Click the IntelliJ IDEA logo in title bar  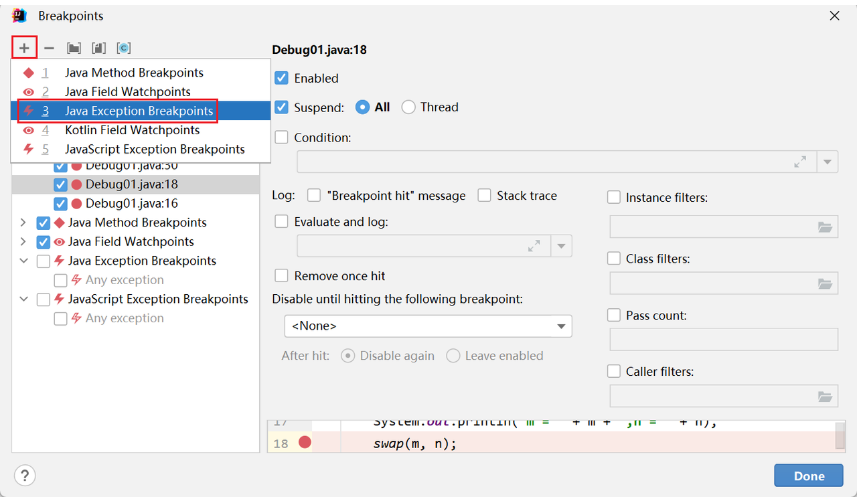(x=20, y=15)
